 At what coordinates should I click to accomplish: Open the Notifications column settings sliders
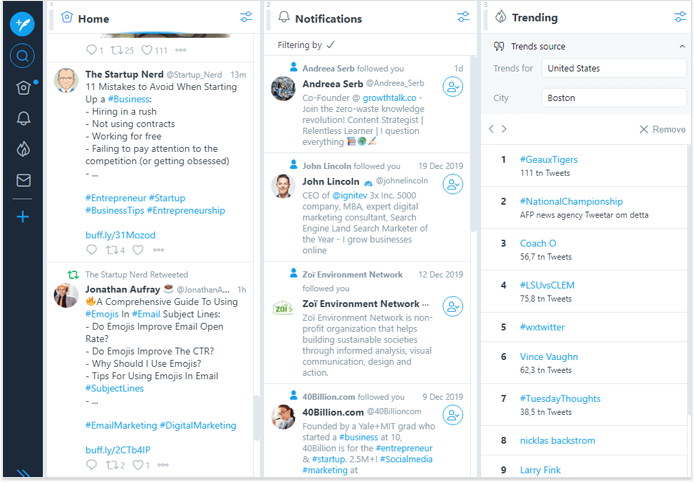click(x=463, y=17)
